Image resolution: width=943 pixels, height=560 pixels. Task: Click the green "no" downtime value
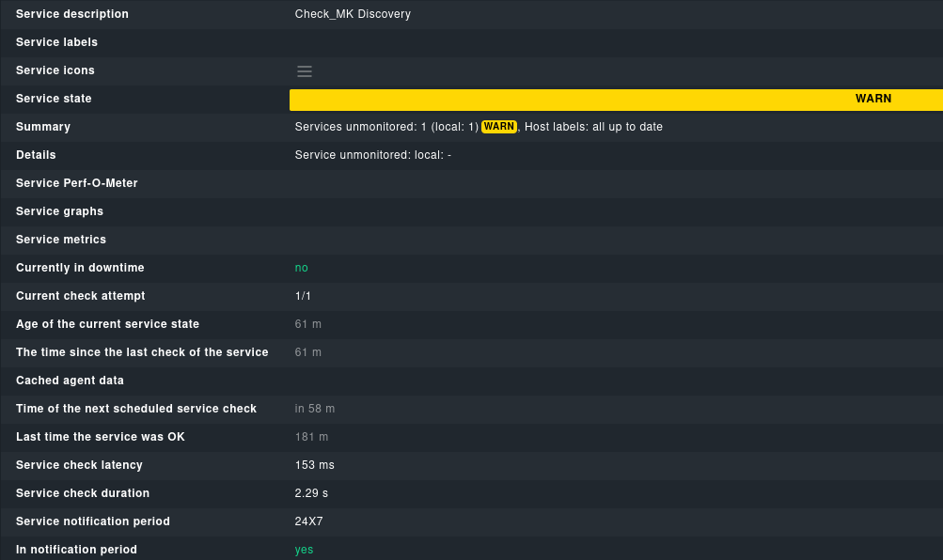[x=301, y=268]
